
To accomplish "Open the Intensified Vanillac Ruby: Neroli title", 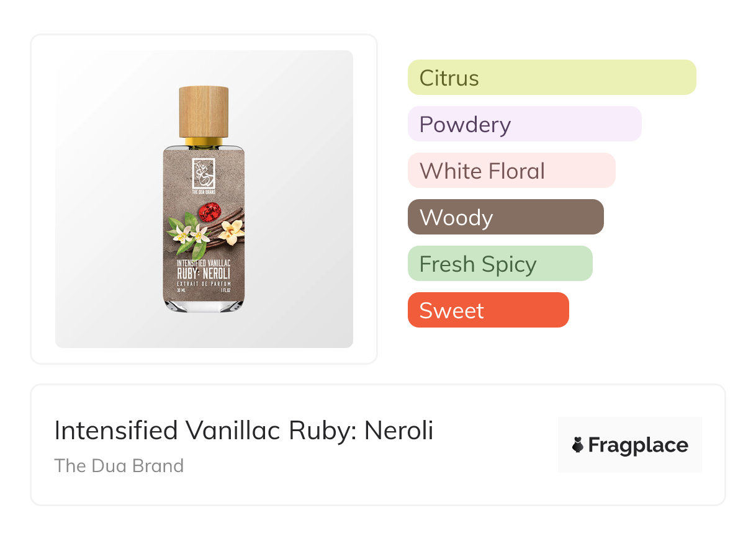I will pos(243,431).
